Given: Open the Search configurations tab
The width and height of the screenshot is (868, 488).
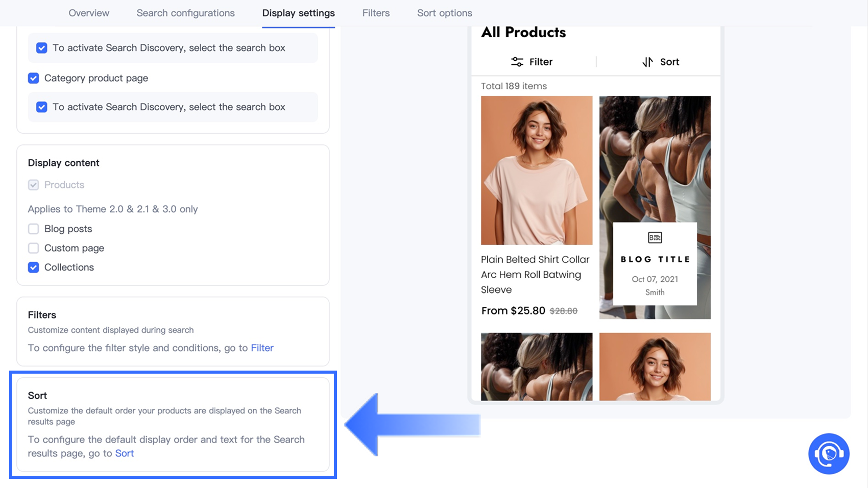Looking at the screenshot, I should (x=185, y=13).
